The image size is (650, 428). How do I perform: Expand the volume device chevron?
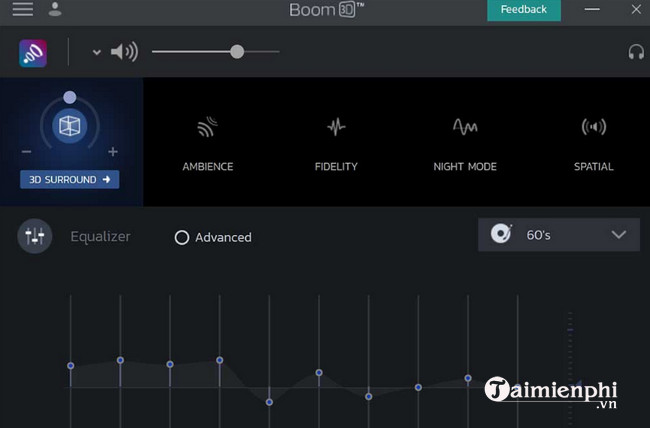pyautogui.click(x=97, y=52)
